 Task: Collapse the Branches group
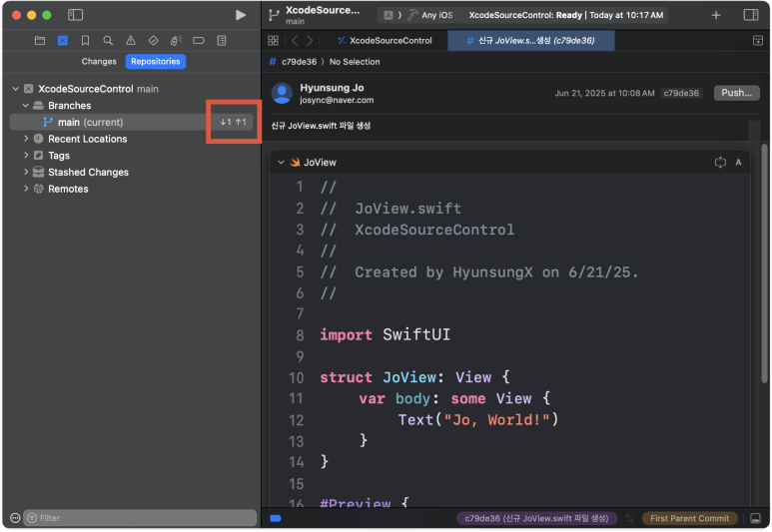(x=26, y=106)
